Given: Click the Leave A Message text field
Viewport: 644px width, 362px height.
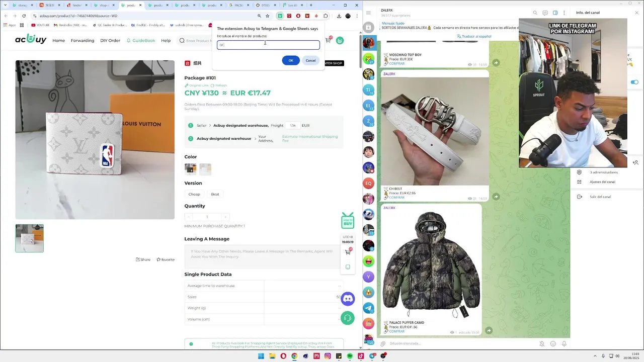Looking at the screenshot, I should (264, 255).
